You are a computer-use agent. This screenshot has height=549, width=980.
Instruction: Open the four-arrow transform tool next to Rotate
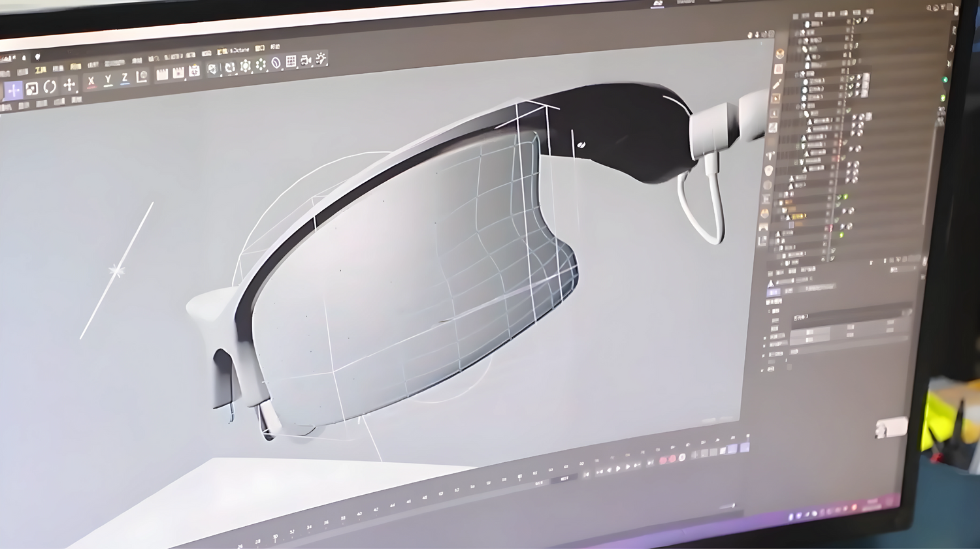pos(69,84)
